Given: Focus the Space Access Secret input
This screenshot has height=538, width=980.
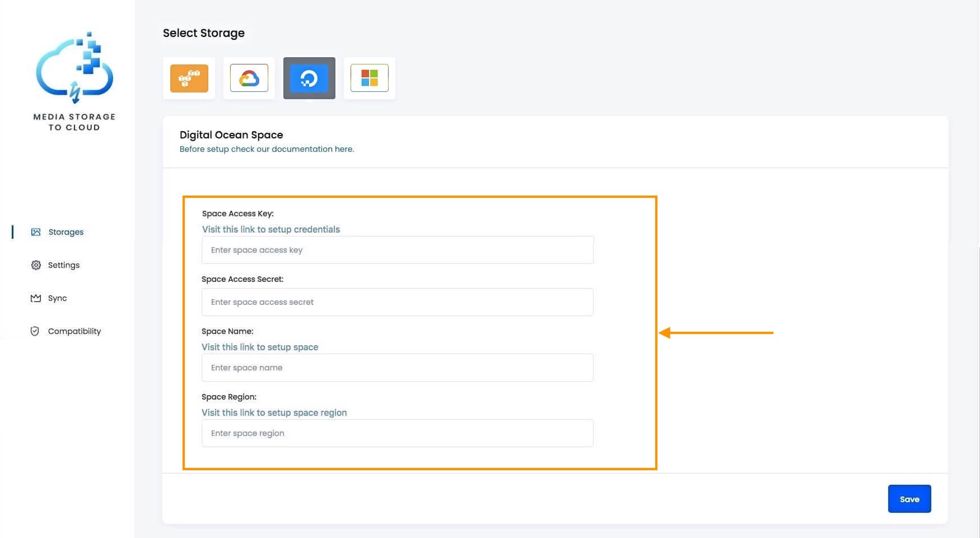Looking at the screenshot, I should (397, 302).
